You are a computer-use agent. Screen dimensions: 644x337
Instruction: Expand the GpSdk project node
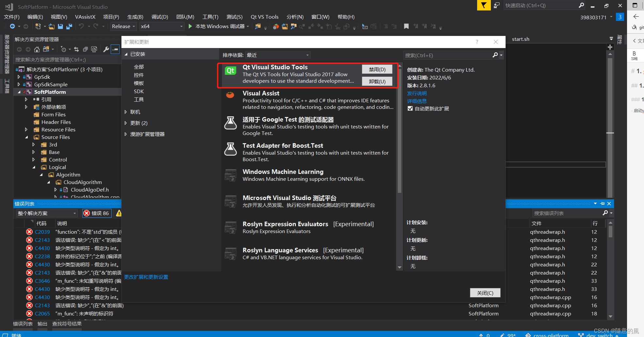pyautogui.click(x=19, y=77)
